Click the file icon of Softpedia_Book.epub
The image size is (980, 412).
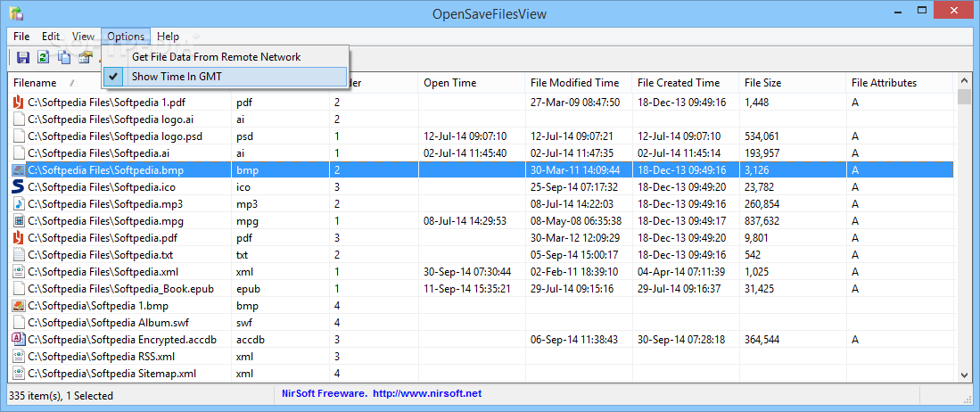tap(19, 288)
